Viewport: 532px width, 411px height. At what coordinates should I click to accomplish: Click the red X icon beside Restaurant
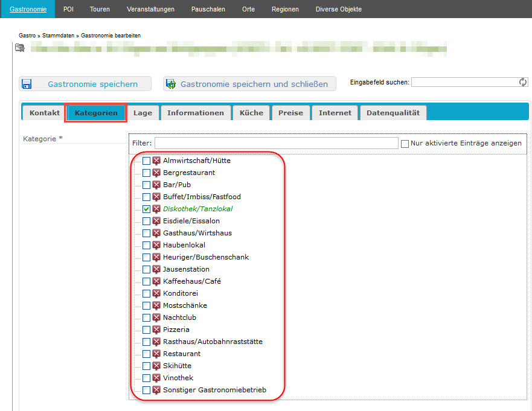click(156, 354)
